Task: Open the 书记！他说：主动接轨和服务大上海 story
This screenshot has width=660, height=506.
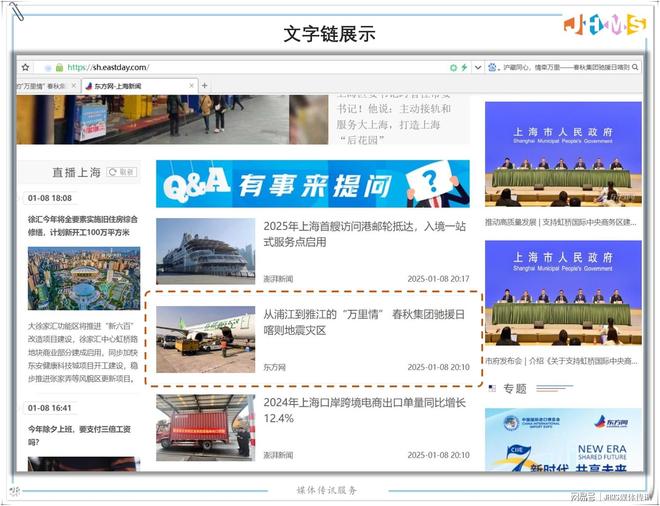Action: click(x=393, y=120)
